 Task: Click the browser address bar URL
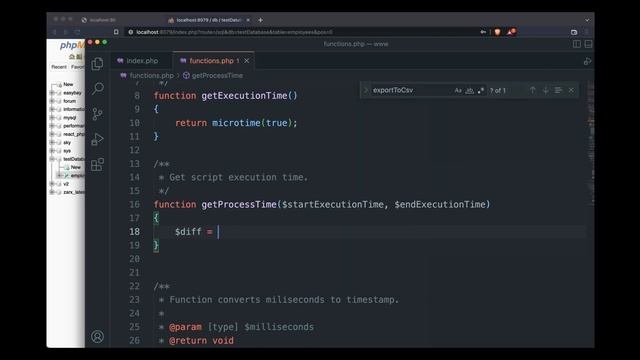[x=234, y=32]
